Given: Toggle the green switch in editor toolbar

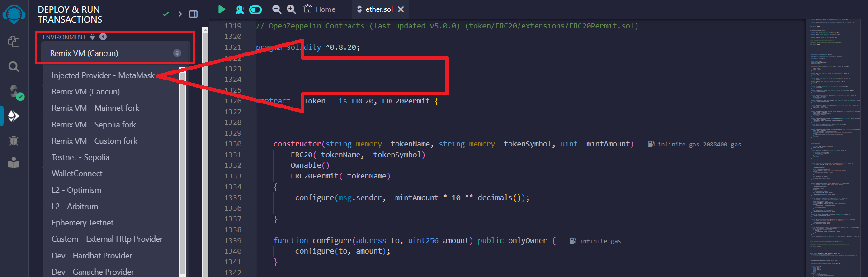Looking at the screenshot, I should [x=255, y=9].
